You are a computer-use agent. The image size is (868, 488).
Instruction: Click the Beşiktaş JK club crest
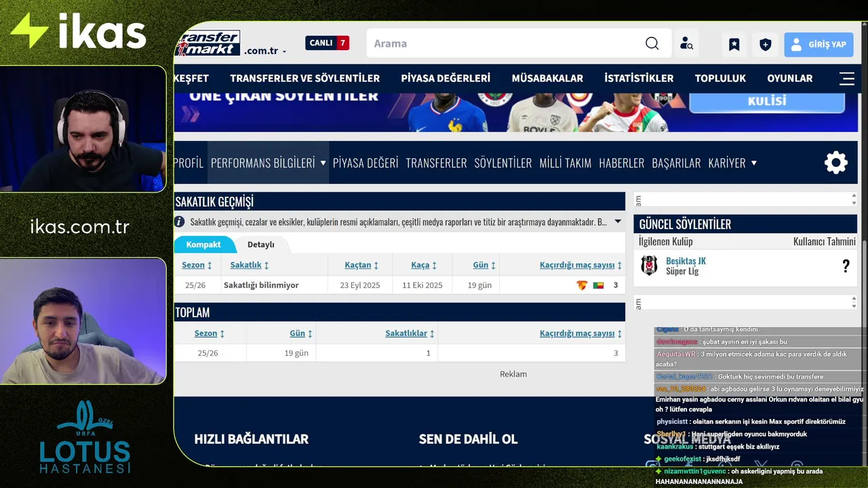[x=649, y=266]
